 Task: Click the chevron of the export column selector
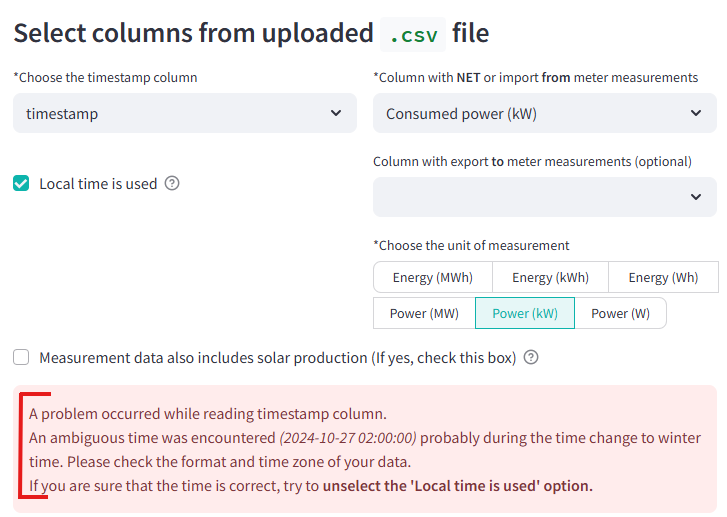coord(696,197)
